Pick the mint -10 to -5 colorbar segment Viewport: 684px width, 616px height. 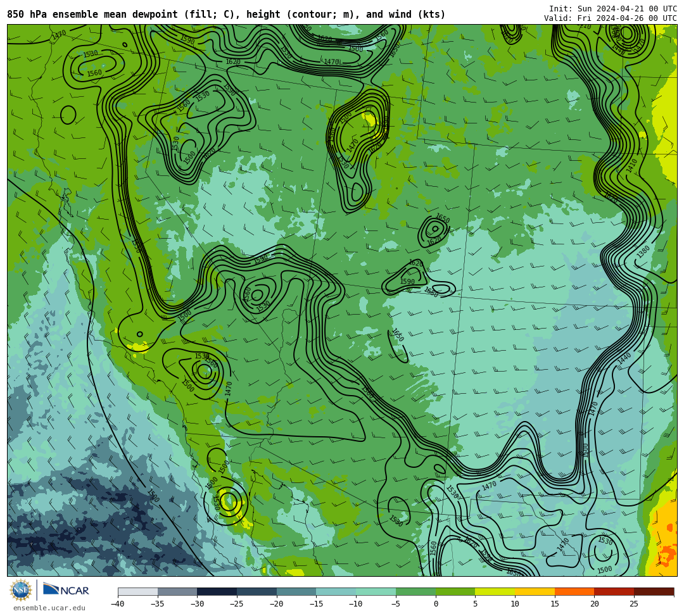coord(376,591)
